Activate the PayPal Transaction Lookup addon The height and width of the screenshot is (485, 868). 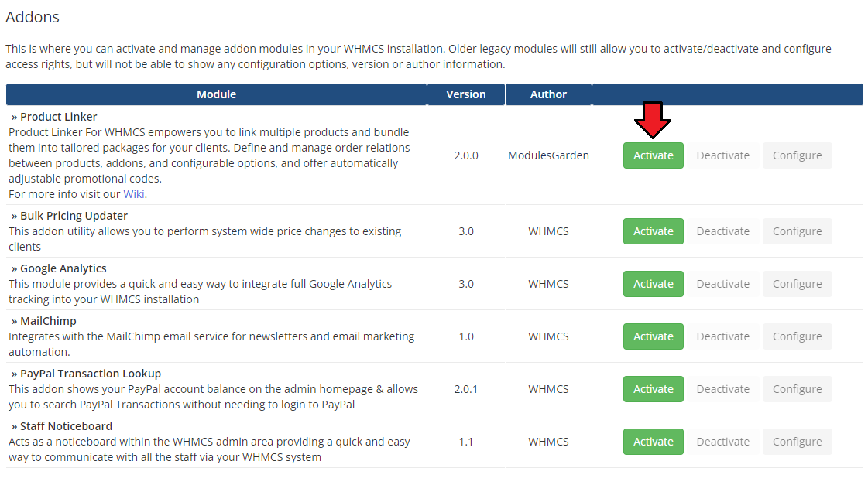coord(654,389)
